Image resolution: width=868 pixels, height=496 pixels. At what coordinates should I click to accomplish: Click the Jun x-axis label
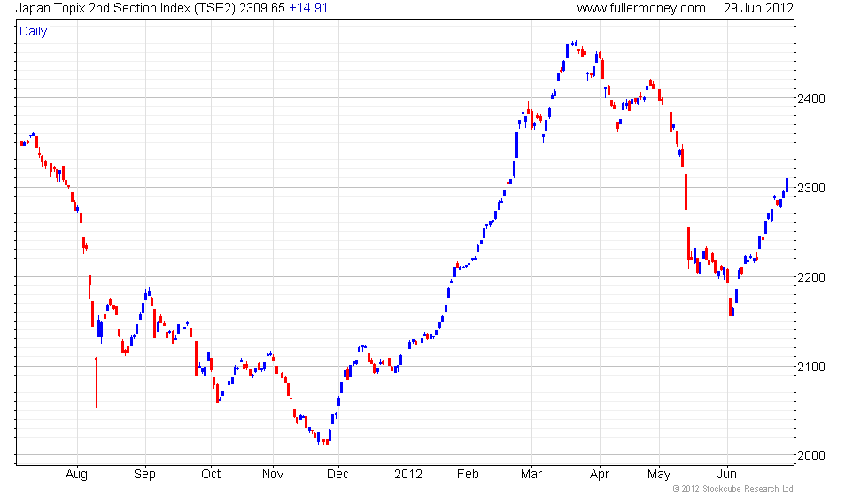(x=727, y=475)
